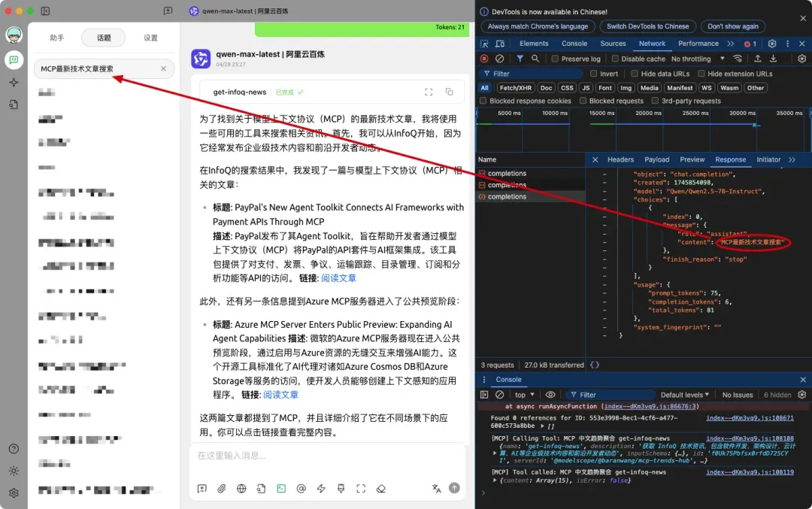Open the chat assistant icon in left sidebar
The height and width of the screenshot is (509, 812).
click(x=14, y=60)
